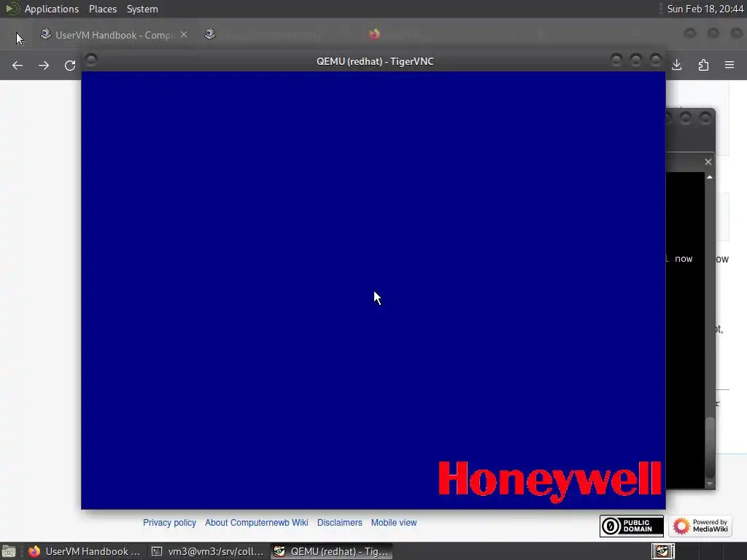Click the Powered by MediaWiki badge
The image size is (747, 560).
pyautogui.click(x=700, y=526)
